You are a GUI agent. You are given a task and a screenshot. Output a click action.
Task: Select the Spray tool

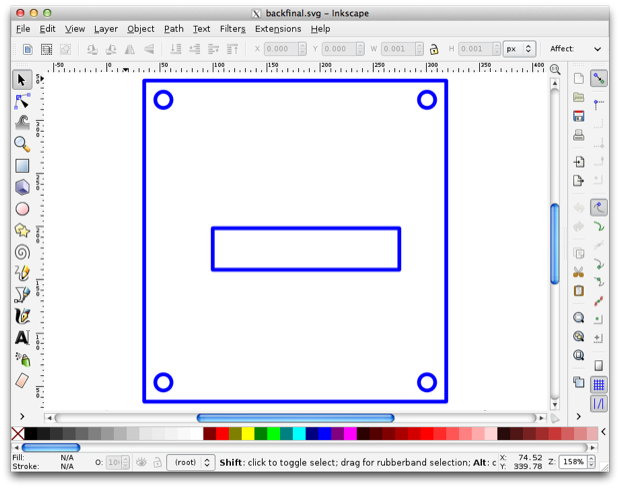(x=23, y=359)
